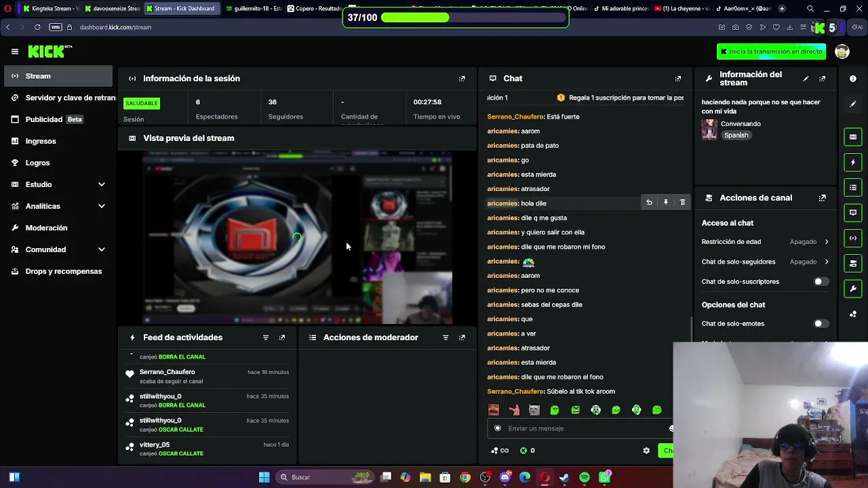
Task: Filter the Feed de actividades list
Action: [x=265, y=338]
